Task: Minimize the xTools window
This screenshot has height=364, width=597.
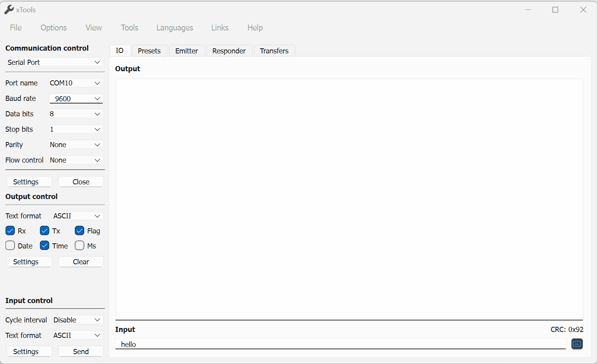Action: click(x=528, y=10)
